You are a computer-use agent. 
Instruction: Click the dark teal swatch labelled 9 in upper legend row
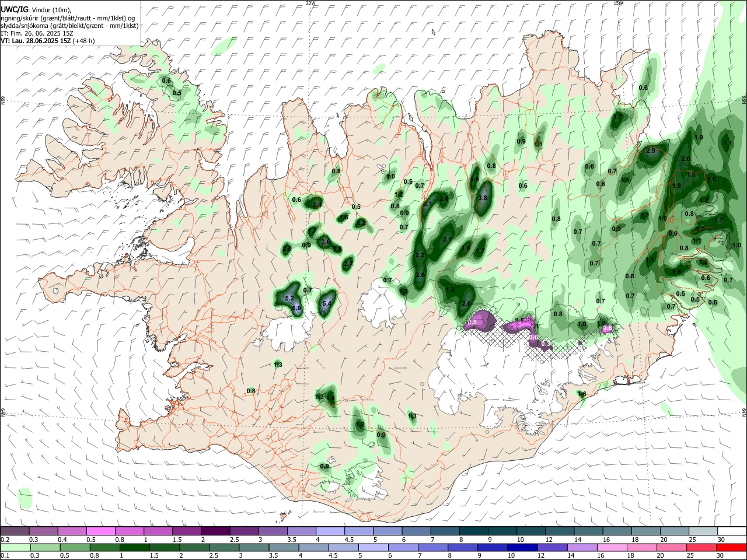pos(502,531)
